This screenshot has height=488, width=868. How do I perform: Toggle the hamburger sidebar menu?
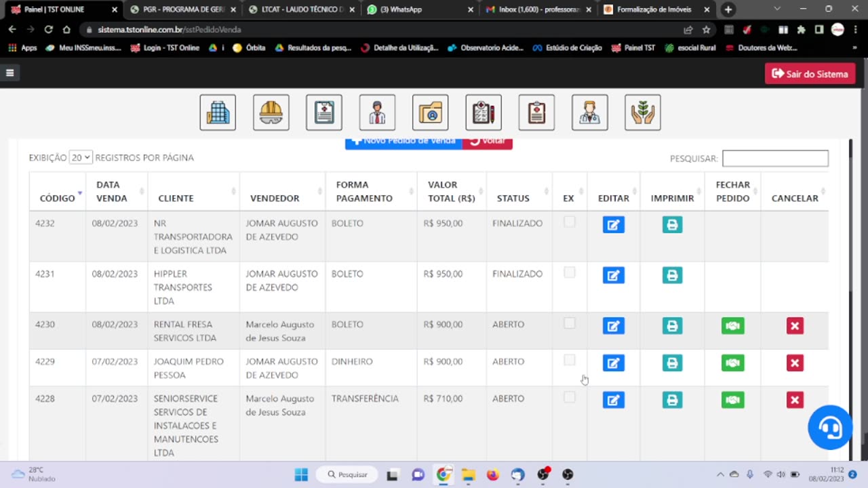point(10,73)
